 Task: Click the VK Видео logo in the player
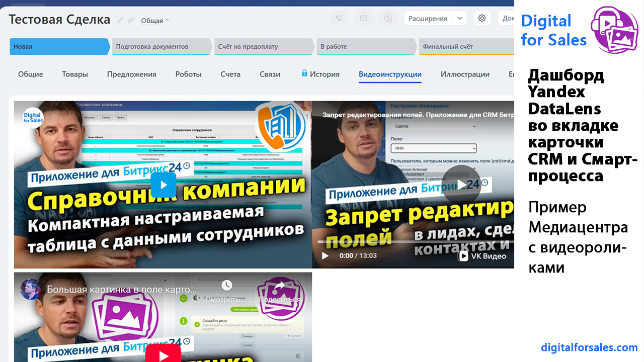pyautogui.click(x=482, y=256)
